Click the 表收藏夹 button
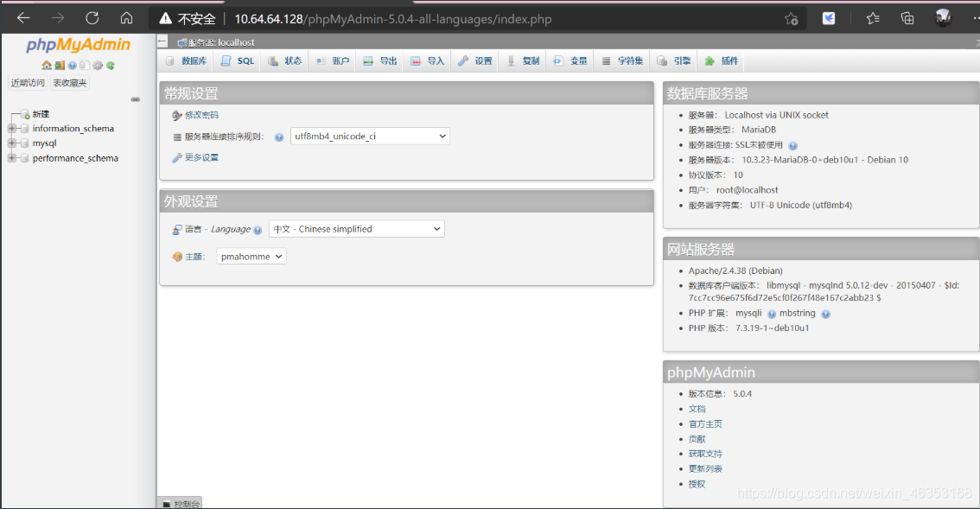The width and height of the screenshot is (980, 509). pyautogui.click(x=70, y=83)
